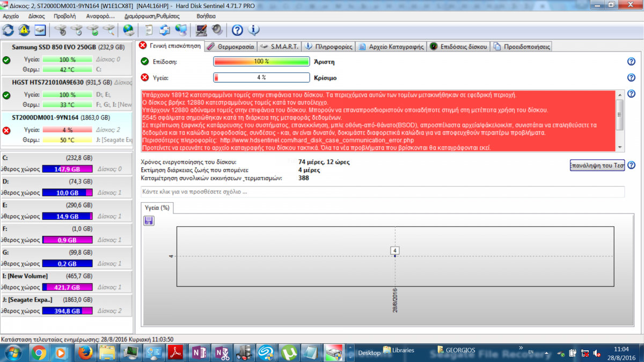644x362 pixels.
Task: Open the Βοήθεια menu
Action: click(206, 16)
